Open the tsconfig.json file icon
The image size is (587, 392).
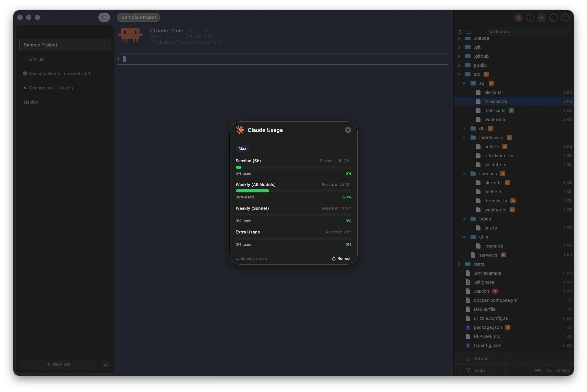click(x=468, y=345)
